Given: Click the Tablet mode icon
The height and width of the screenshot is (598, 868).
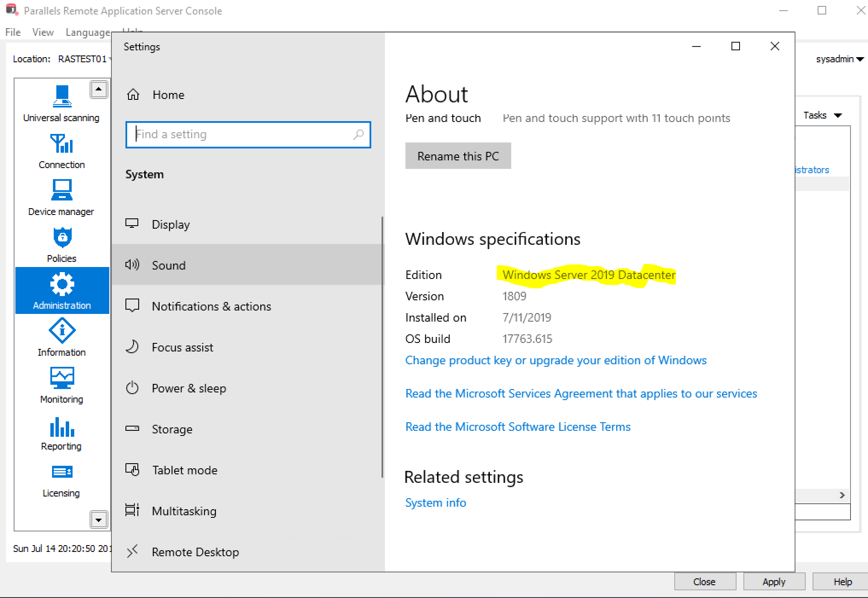Looking at the screenshot, I should [x=132, y=469].
